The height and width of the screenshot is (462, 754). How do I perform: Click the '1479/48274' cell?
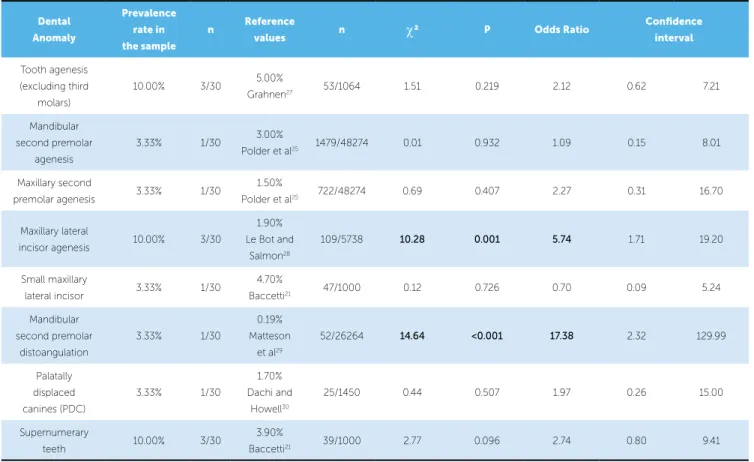point(341,143)
